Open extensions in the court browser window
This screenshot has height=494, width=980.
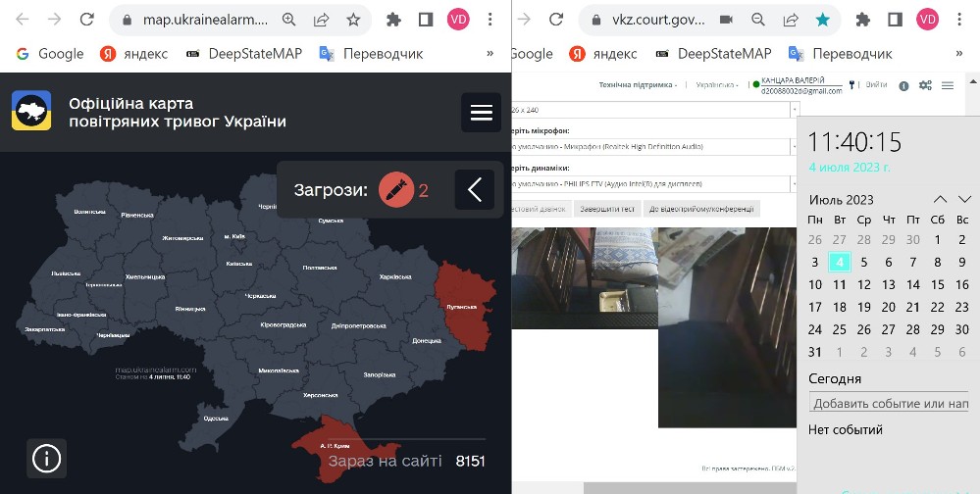coord(863,20)
